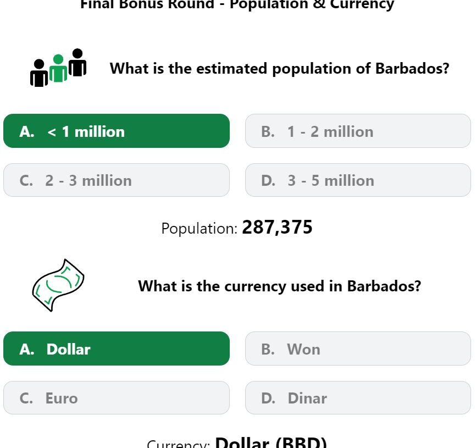Choose option B '1 - 2 million'
The height and width of the screenshot is (448, 476).
358,131
